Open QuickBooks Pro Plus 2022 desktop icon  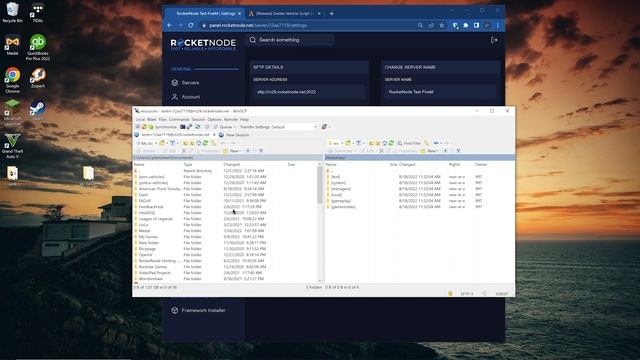click(x=38, y=47)
